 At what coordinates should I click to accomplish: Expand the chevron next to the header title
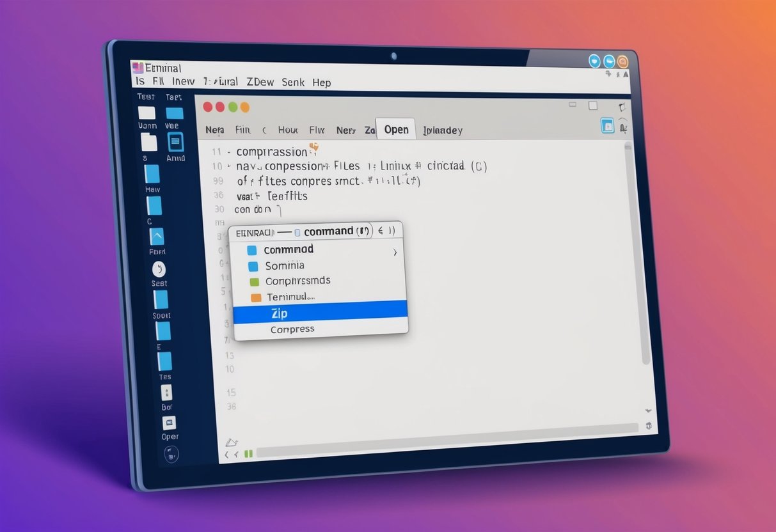coord(382,231)
